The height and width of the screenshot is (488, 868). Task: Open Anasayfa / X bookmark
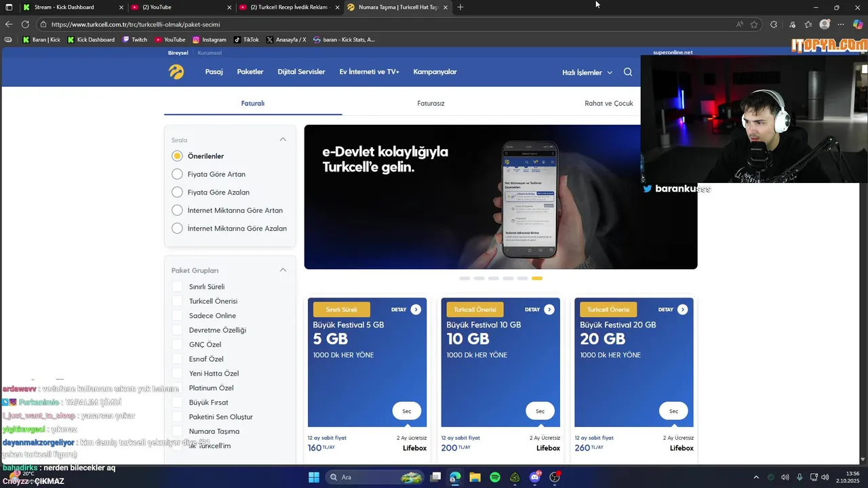[x=286, y=39]
